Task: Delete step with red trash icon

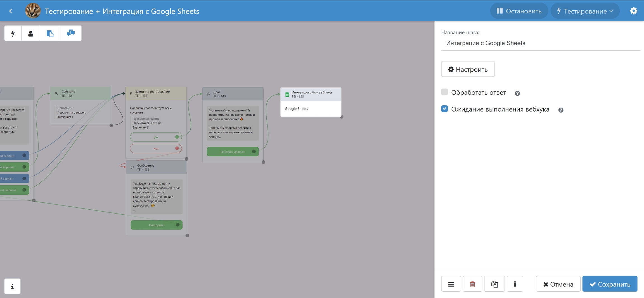Action: coord(472,284)
